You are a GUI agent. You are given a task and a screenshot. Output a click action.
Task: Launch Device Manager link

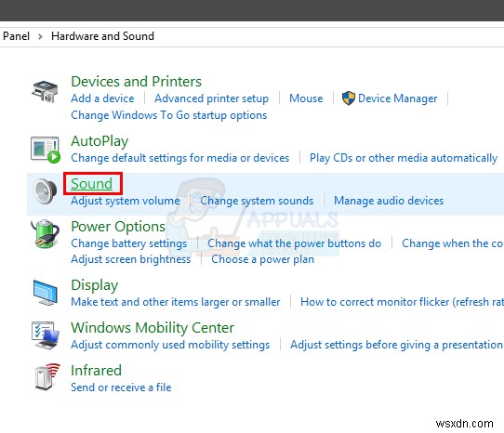pyautogui.click(x=398, y=98)
